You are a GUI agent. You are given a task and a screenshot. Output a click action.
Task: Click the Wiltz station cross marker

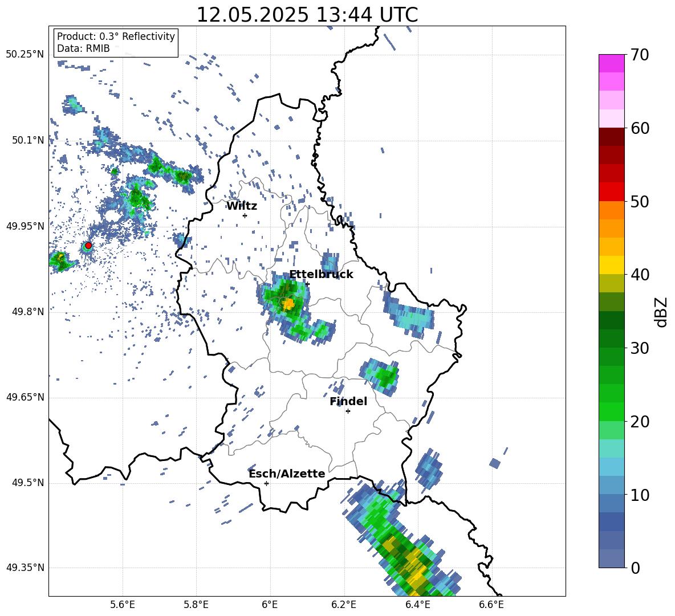245,216
